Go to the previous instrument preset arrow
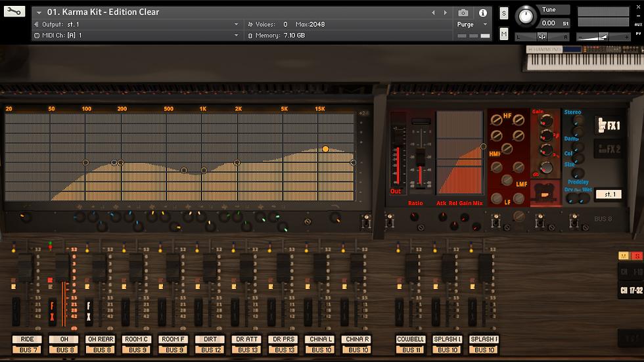Screen dimensions: 644x362 433,12
